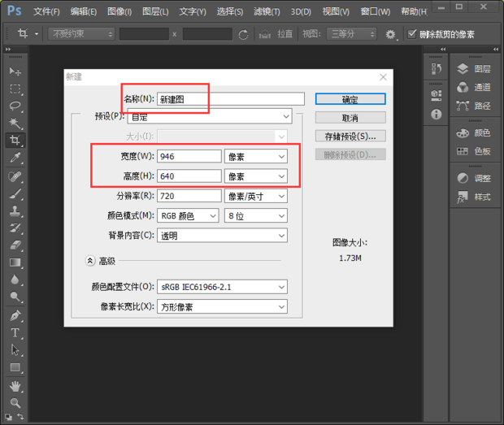Open the 图层(L) menu
Image resolution: width=504 pixels, height=425 pixels.
[155, 11]
